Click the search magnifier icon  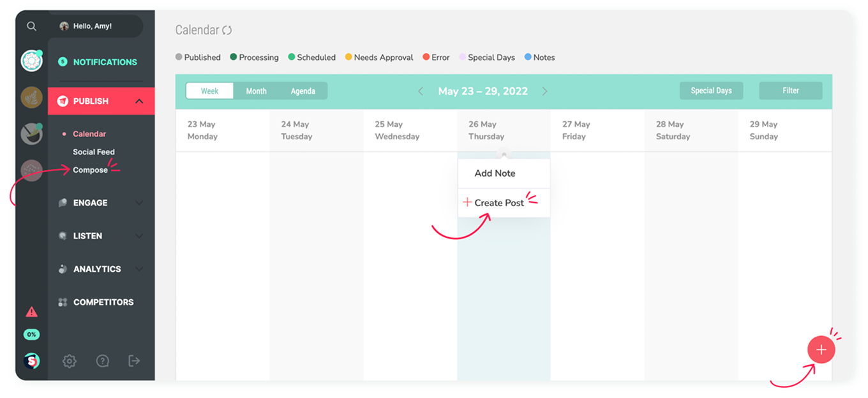31,26
